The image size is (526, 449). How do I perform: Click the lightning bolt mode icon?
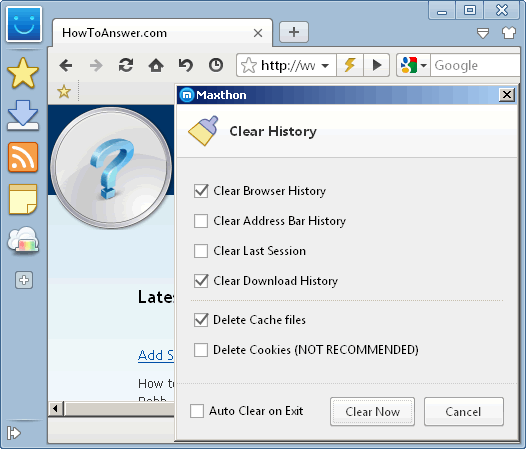pos(350,65)
